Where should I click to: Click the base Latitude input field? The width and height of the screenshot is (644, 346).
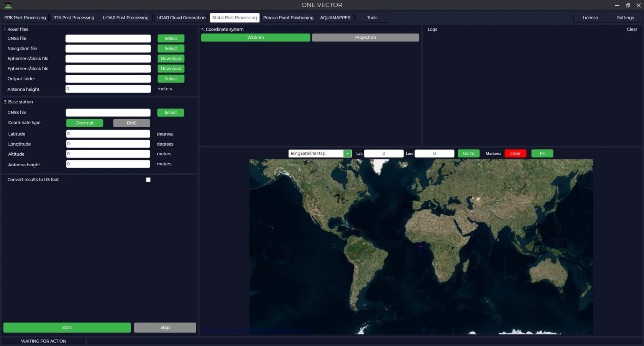[108, 134]
